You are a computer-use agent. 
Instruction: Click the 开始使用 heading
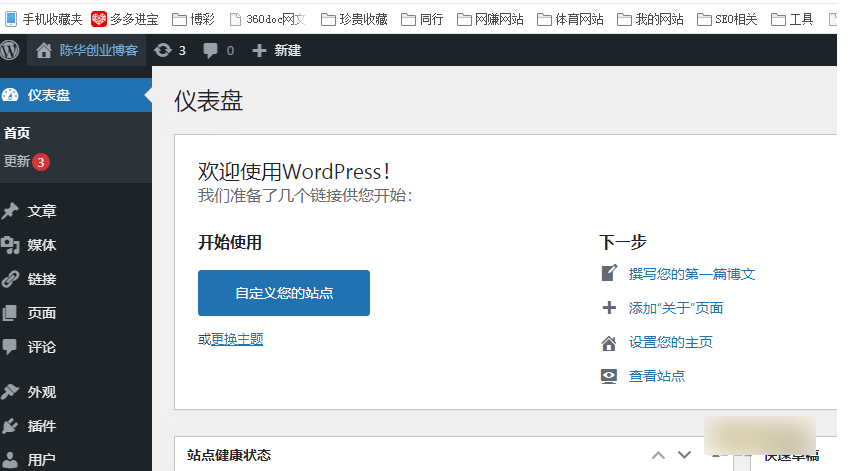point(230,242)
